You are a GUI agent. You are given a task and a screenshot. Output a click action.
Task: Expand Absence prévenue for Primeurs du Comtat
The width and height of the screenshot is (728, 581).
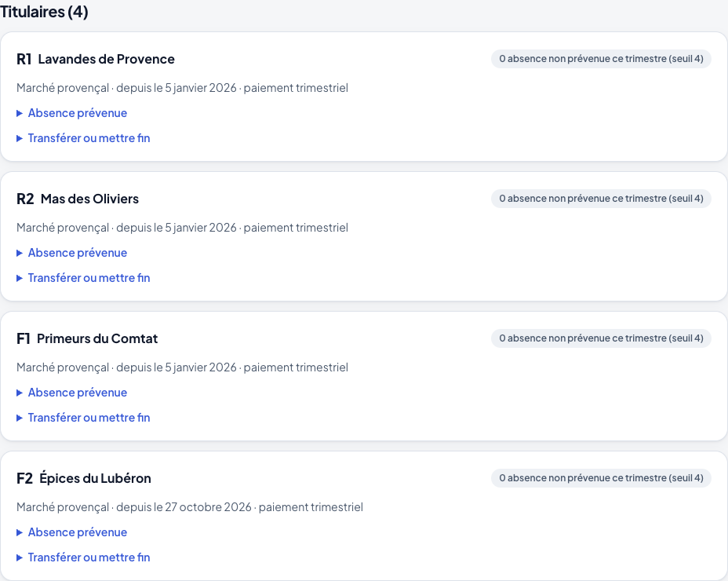pos(72,393)
